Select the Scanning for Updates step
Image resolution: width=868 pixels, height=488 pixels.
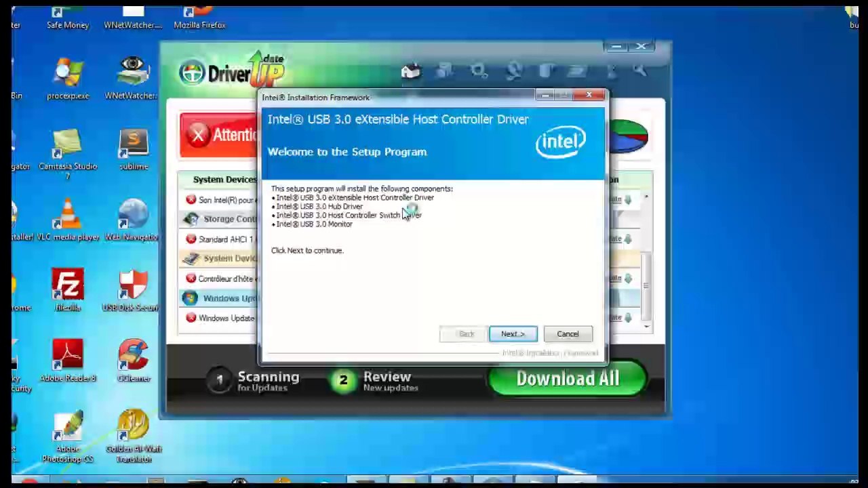pos(254,381)
